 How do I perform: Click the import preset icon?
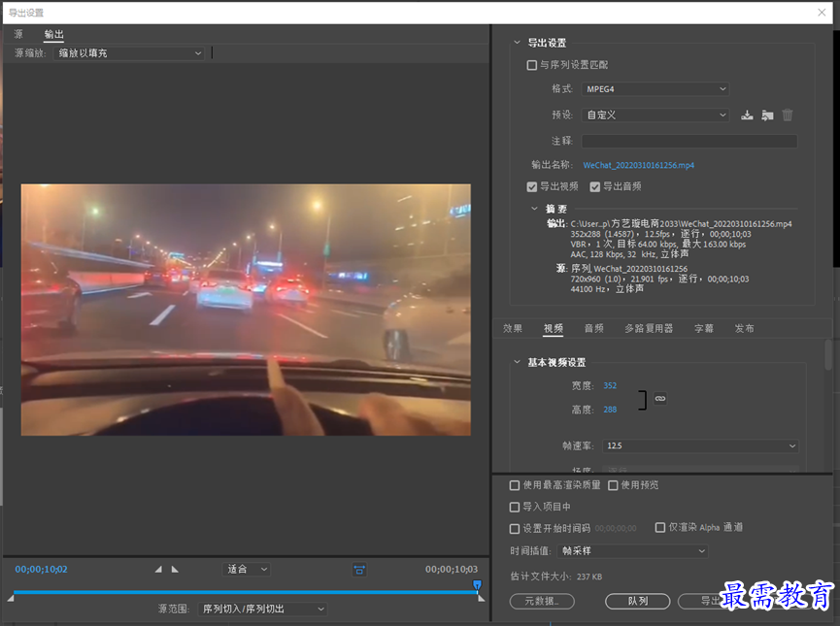767,115
